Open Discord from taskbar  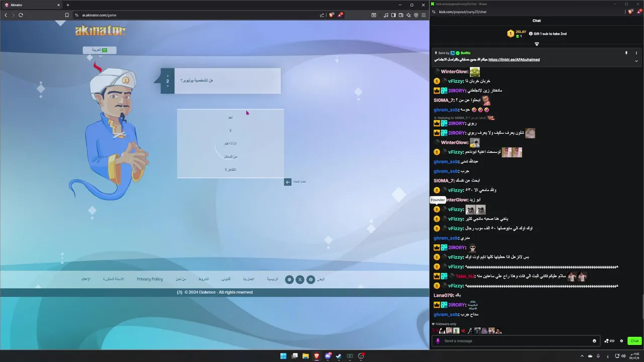pyautogui.click(x=328, y=356)
